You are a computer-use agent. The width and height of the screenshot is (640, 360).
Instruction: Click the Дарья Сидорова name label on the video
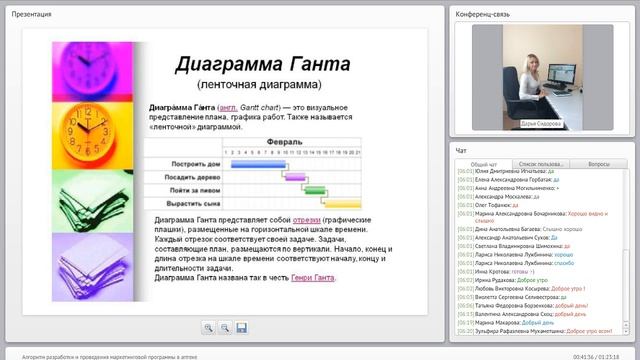click(x=541, y=123)
